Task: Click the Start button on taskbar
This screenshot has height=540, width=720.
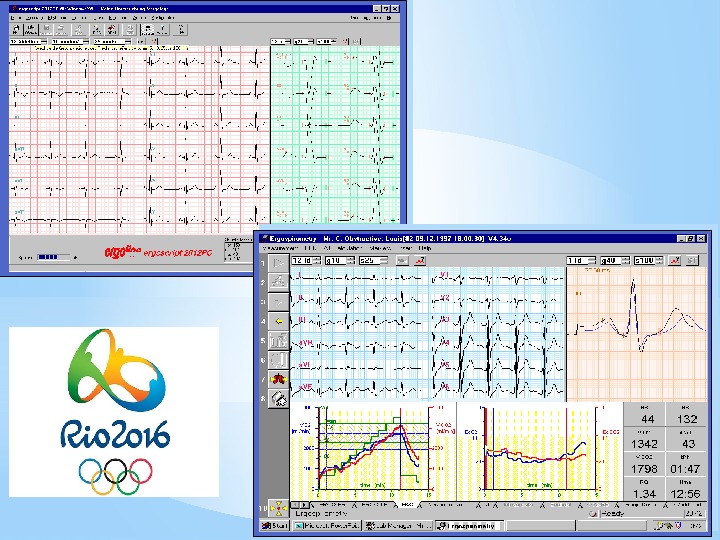Action: pos(275,525)
